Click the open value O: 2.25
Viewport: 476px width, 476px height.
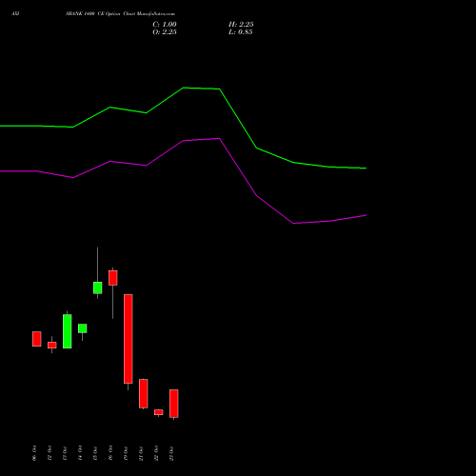165,32
